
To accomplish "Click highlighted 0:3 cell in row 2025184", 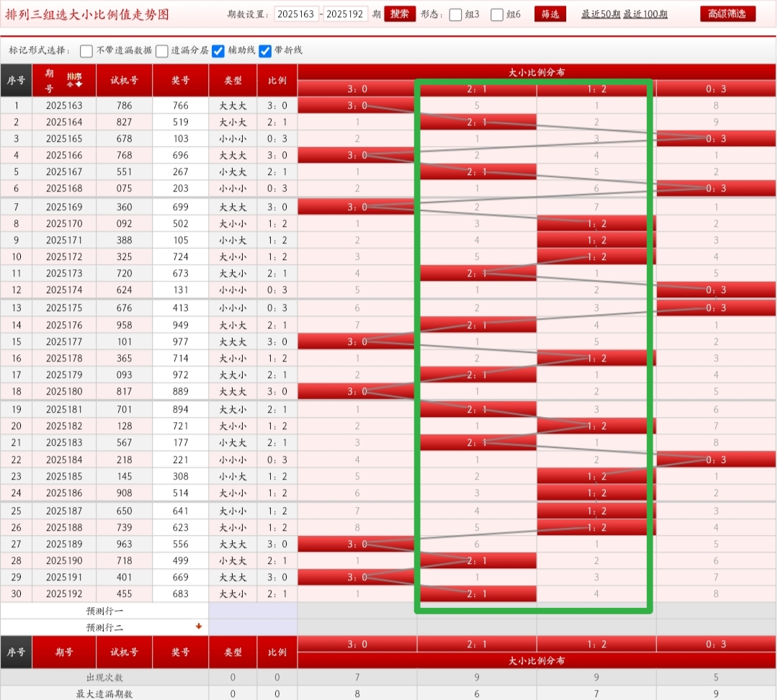I will coord(716,459).
